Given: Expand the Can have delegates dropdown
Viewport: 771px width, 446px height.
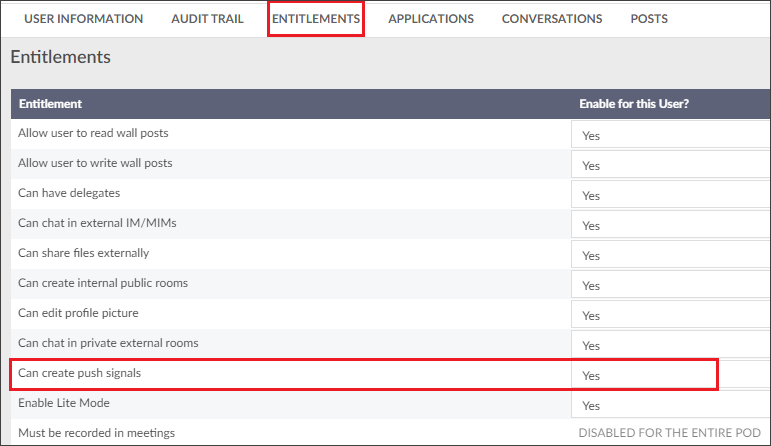Looking at the screenshot, I should (x=671, y=194).
